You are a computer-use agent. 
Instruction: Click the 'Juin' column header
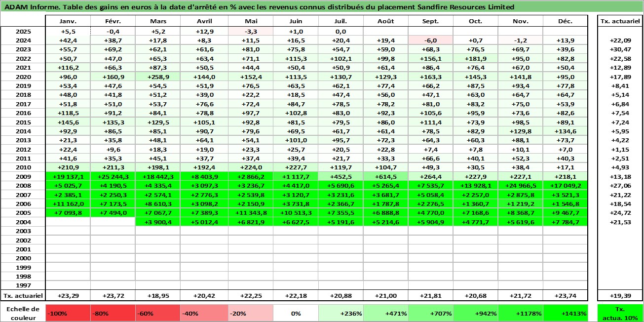(296, 21)
